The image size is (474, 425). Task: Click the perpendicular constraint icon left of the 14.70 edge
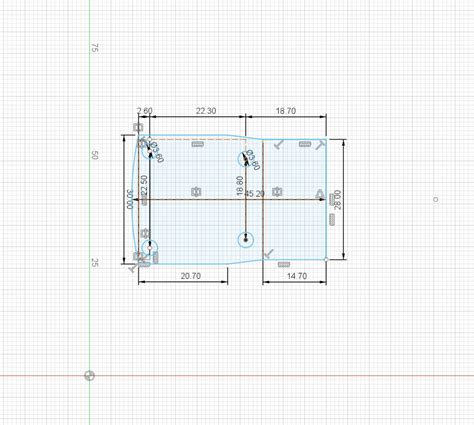(269, 254)
